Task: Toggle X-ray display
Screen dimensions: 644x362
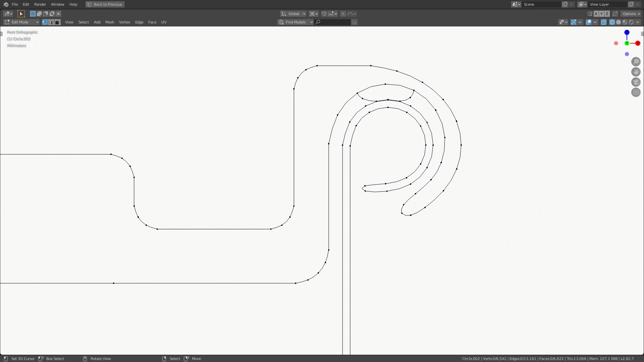Action: point(604,22)
